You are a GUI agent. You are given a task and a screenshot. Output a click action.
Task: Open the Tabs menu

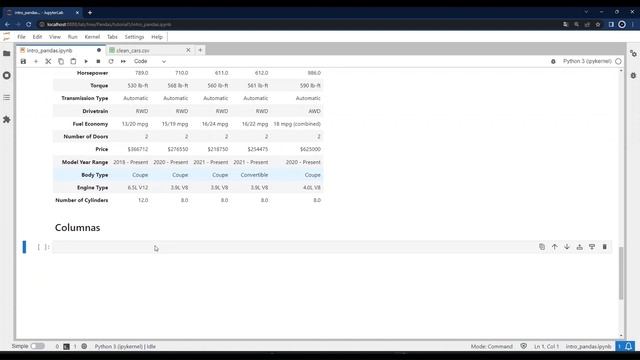(x=112, y=37)
